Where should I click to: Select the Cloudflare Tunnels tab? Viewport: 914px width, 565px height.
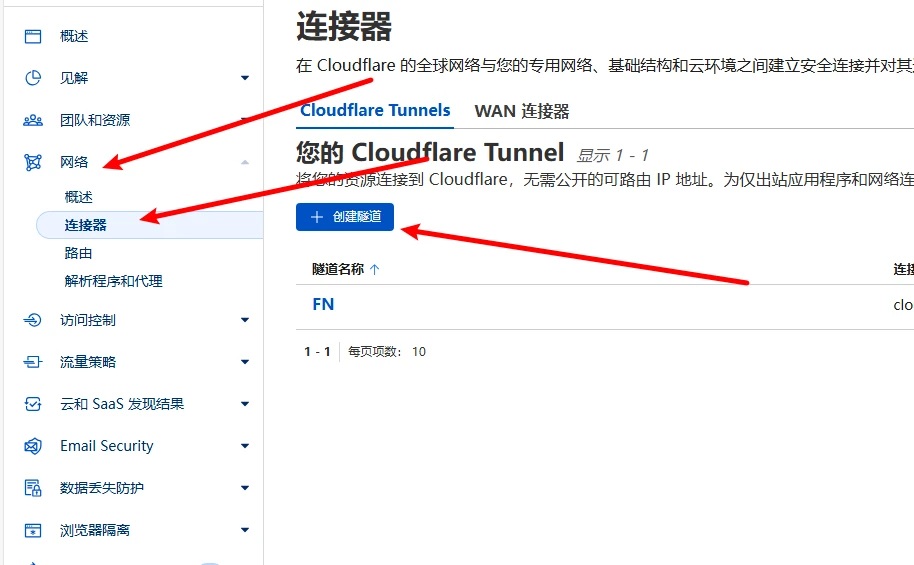(375, 111)
